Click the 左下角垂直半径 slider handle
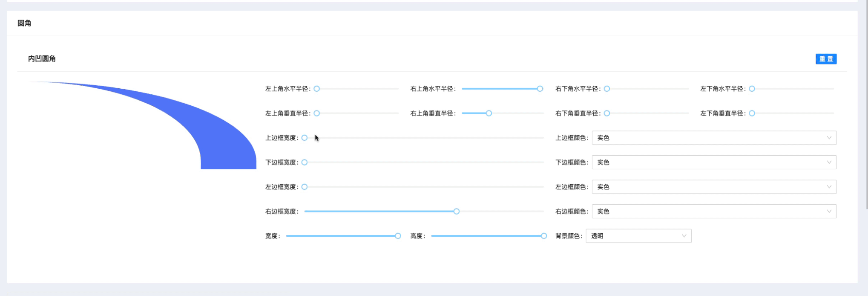Screen dimensions: 868x296 (752, 113)
